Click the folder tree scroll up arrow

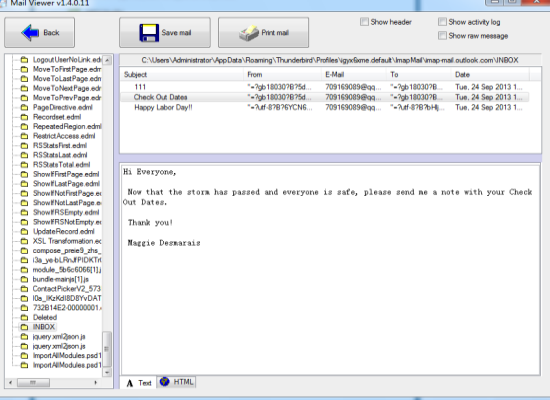pyautogui.click(x=107, y=60)
